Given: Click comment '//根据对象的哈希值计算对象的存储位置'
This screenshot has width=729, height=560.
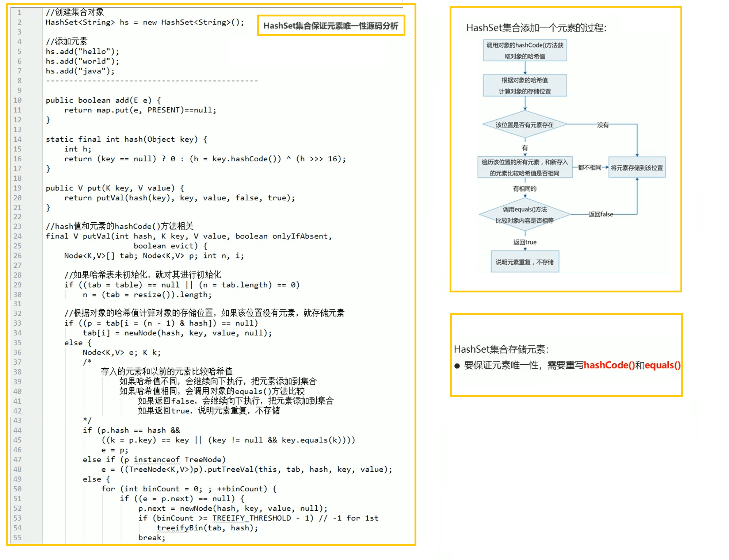Looking at the screenshot, I should pyautogui.click(x=204, y=313).
